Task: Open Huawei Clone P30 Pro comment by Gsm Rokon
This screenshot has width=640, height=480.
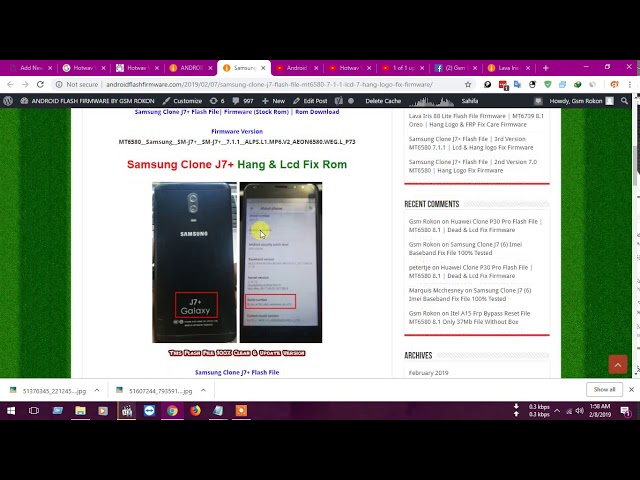Action: [x=476, y=226]
